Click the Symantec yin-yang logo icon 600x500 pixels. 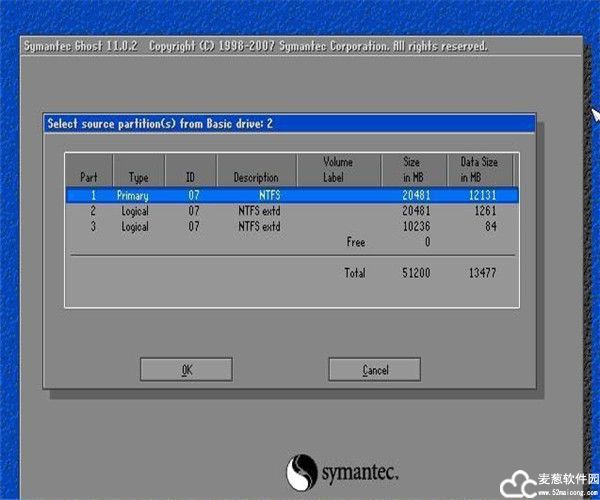pos(303,471)
